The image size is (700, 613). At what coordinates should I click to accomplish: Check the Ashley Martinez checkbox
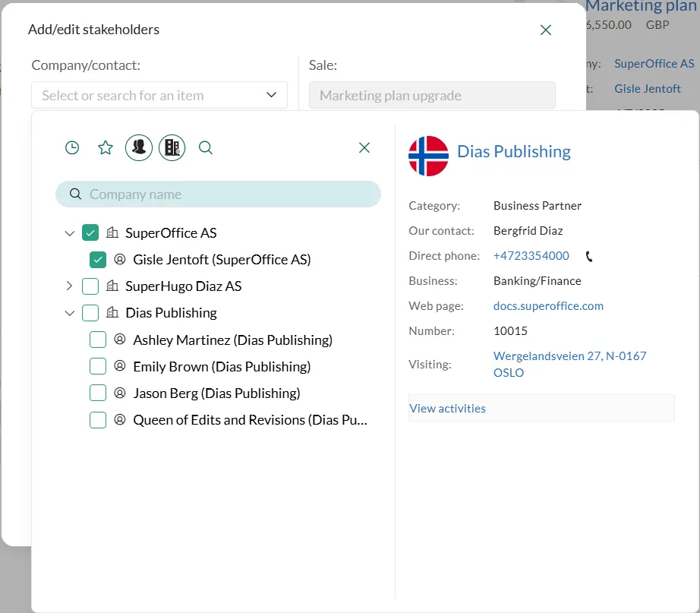pyautogui.click(x=98, y=340)
